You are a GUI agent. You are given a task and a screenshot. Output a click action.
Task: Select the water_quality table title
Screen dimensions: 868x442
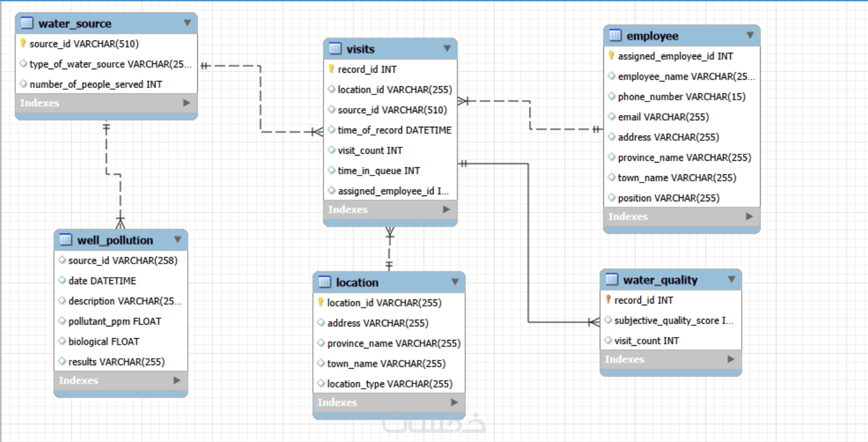pyautogui.click(x=660, y=281)
